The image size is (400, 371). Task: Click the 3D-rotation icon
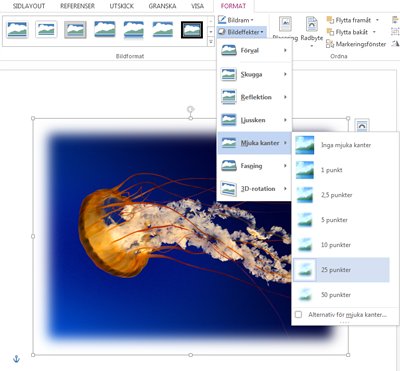click(229, 189)
